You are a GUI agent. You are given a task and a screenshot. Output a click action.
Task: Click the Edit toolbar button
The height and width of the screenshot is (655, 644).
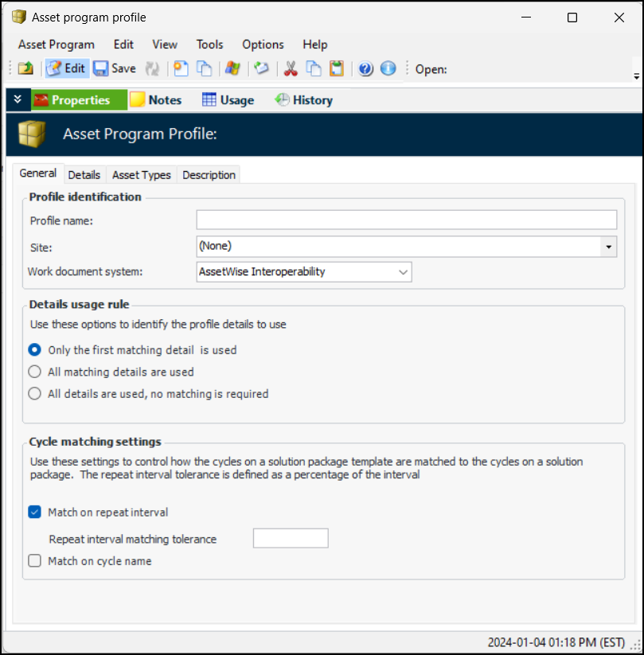click(x=67, y=68)
